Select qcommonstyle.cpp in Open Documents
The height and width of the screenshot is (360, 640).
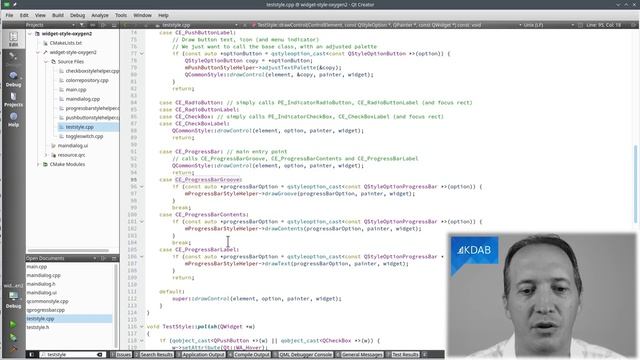[x=47, y=301]
